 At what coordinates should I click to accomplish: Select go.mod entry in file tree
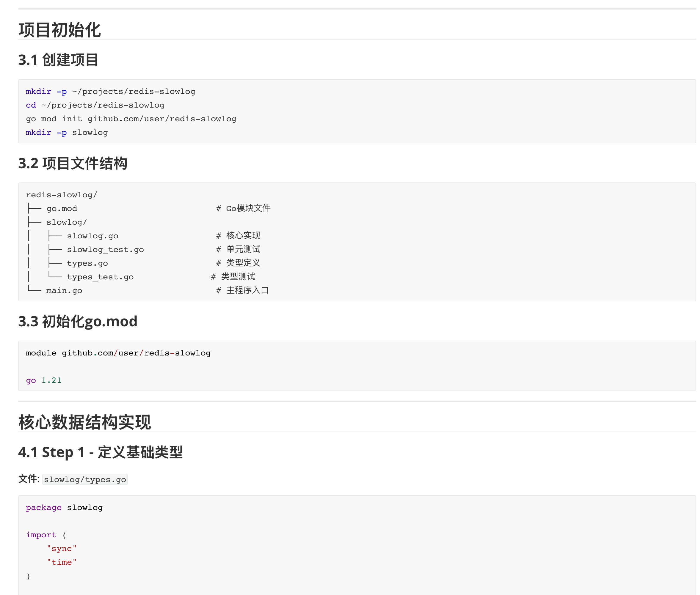click(x=62, y=208)
